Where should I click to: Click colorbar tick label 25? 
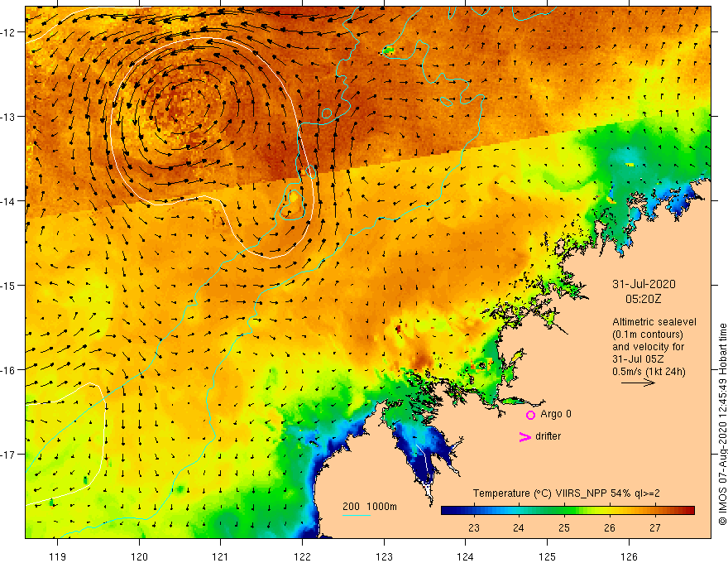tap(564, 528)
